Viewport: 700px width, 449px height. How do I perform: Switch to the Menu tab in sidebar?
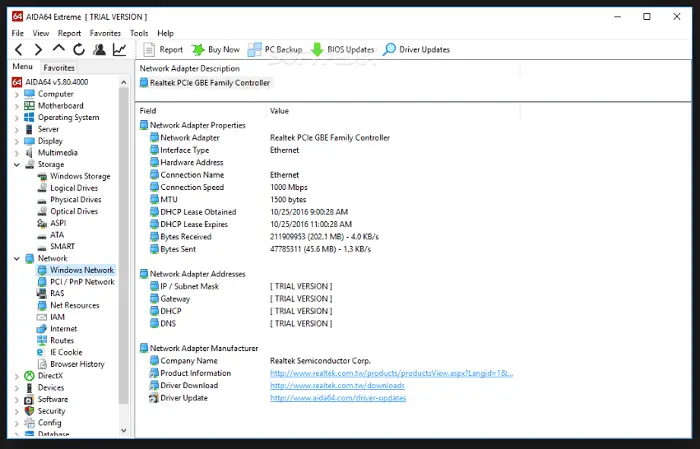pos(22,67)
